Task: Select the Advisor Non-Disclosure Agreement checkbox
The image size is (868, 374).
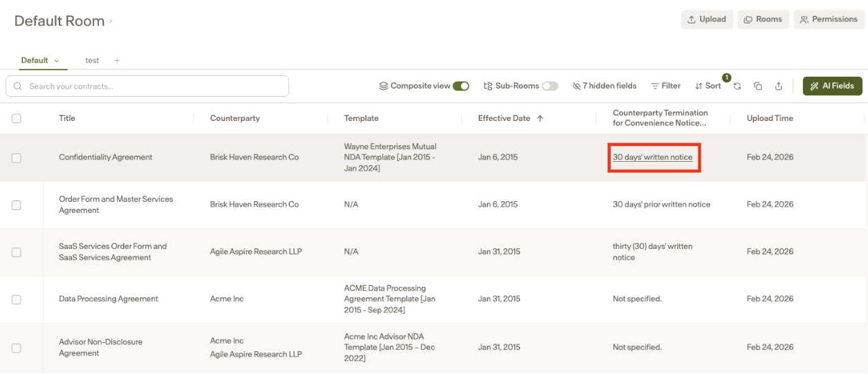Action: pos(17,348)
